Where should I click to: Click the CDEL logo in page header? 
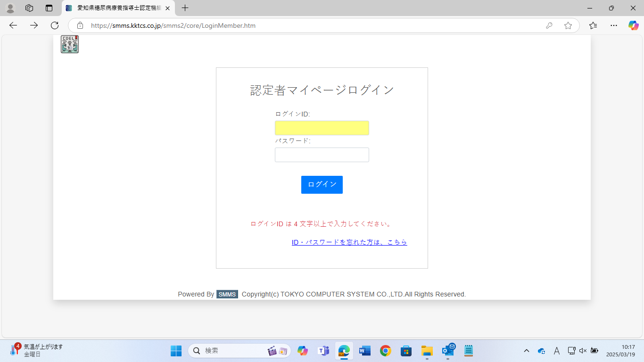70,44
